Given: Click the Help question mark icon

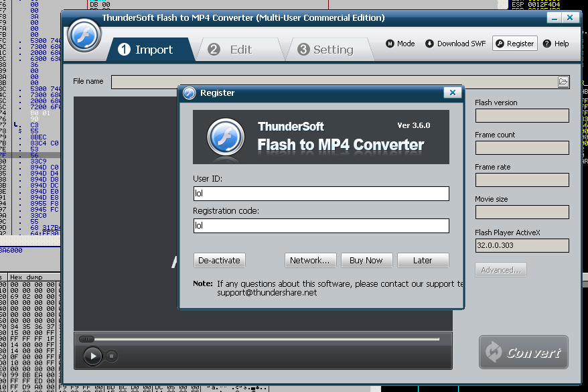Looking at the screenshot, I should click(547, 44).
